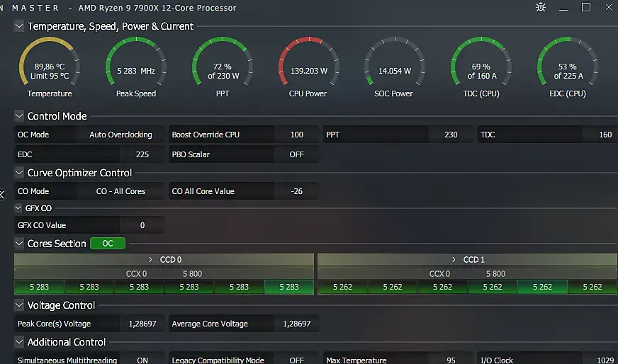Click the CCD 0 CCX 0 5 800 label

164,274
